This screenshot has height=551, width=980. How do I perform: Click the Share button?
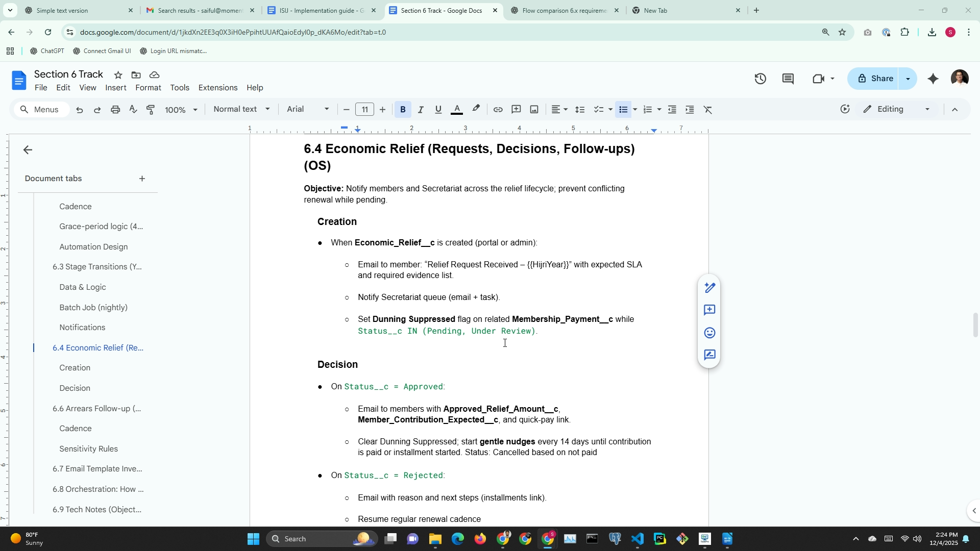875,79
